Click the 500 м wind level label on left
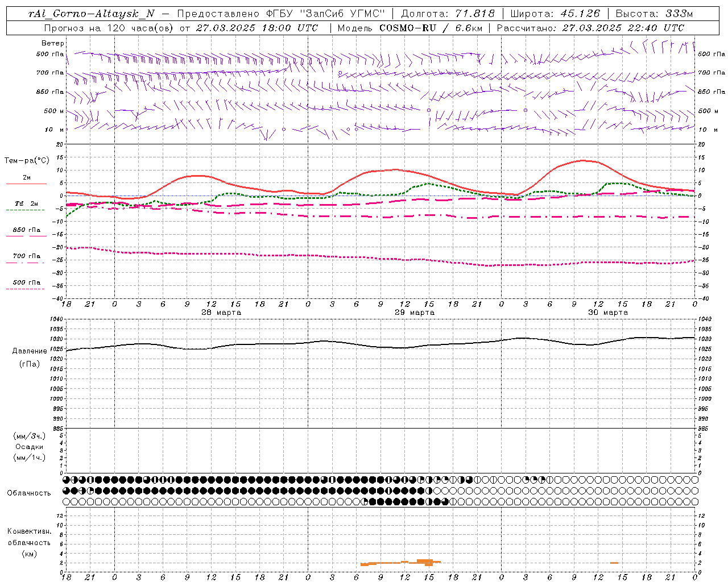The image size is (728, 582). 54,111
